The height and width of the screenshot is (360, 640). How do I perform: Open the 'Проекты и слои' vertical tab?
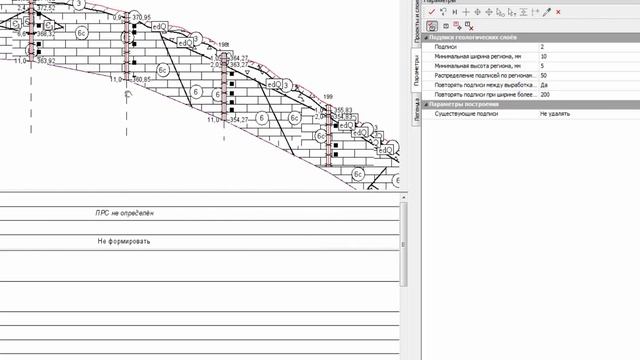[x=416, y=21]
